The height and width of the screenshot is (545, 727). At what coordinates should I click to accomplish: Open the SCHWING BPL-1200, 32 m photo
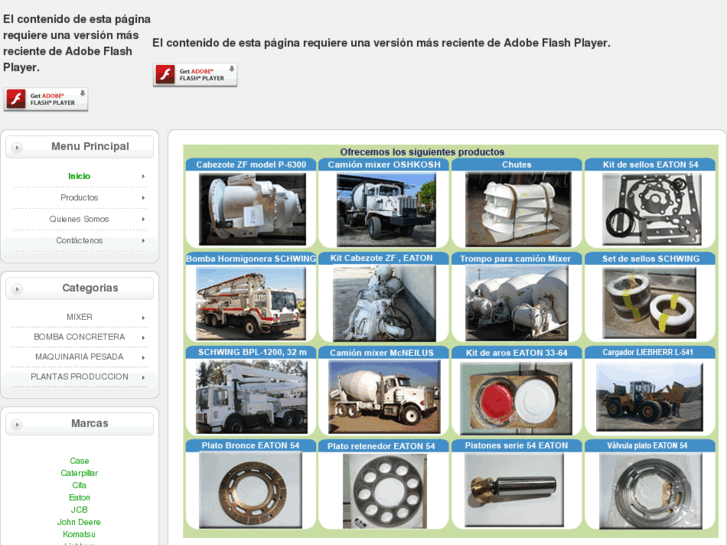(251, 397)
